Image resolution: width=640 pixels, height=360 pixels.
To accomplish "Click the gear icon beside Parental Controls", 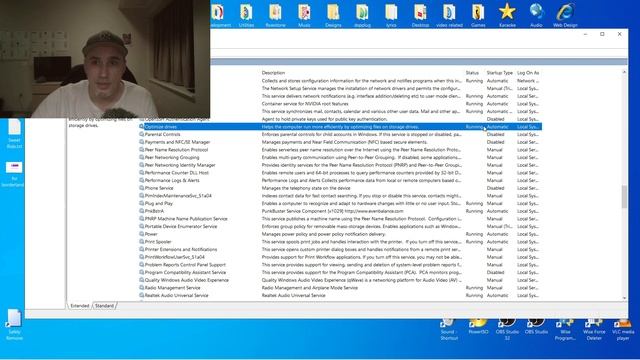I will [x=141, y=134].
